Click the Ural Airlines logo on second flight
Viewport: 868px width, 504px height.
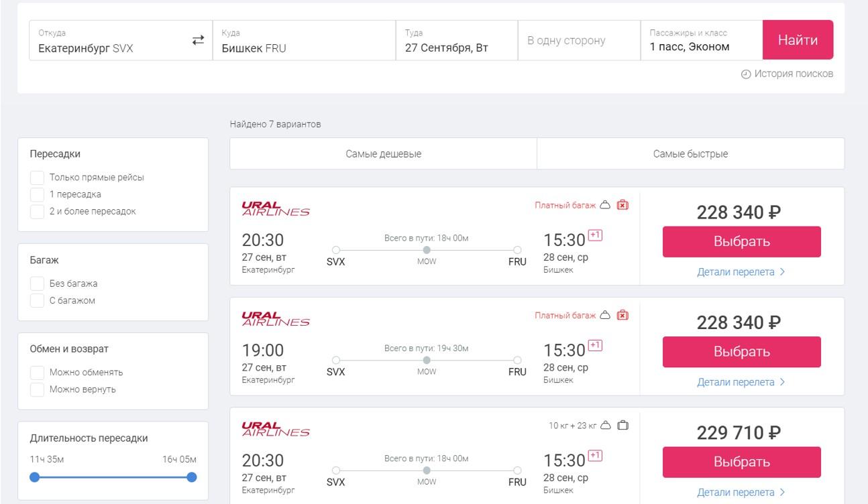pyautogui.click(x=276, y=319)
